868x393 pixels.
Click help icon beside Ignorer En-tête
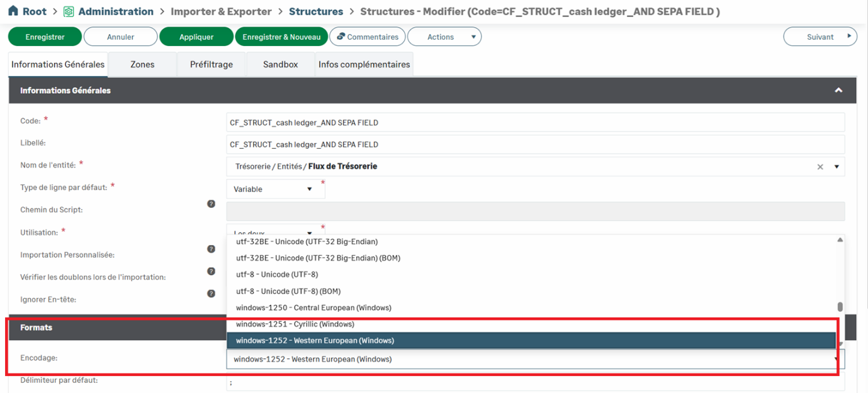pyautogui.click(x=211, y=293)
